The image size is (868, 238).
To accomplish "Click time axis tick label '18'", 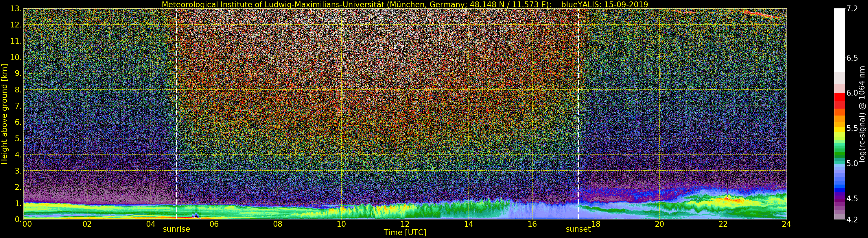I will (596, 224).
